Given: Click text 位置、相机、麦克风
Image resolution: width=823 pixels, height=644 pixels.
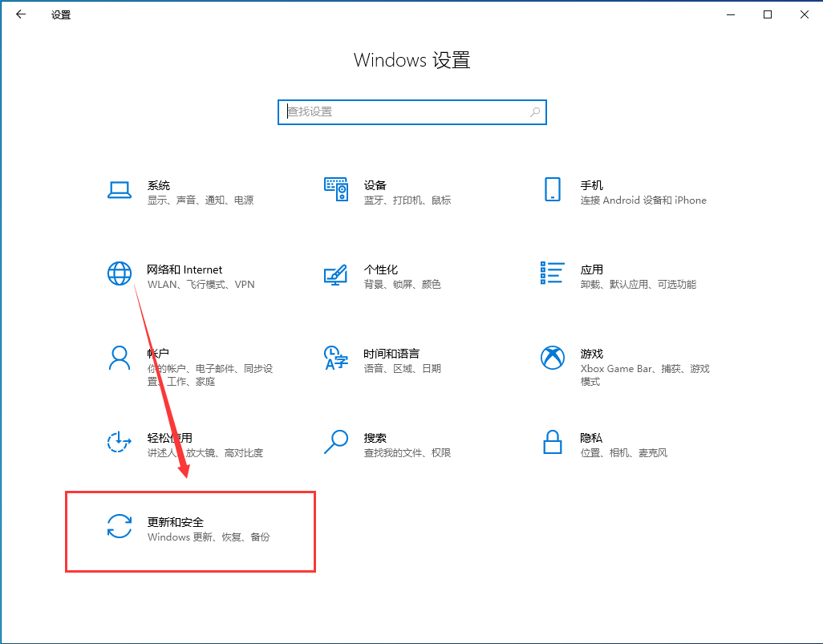Looking at the screenshot, I should pyautogui.click(x=624, y=452).
